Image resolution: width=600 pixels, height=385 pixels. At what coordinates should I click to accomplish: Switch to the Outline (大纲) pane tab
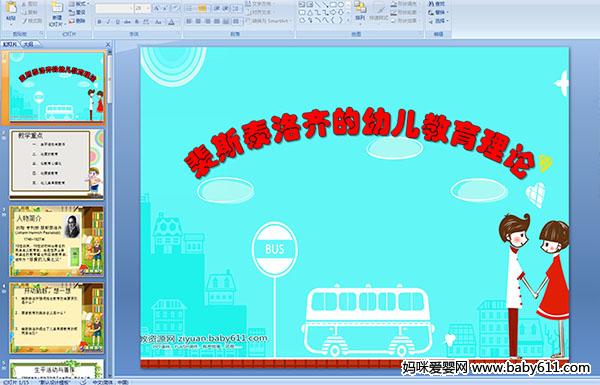click(x=29, y=44)
